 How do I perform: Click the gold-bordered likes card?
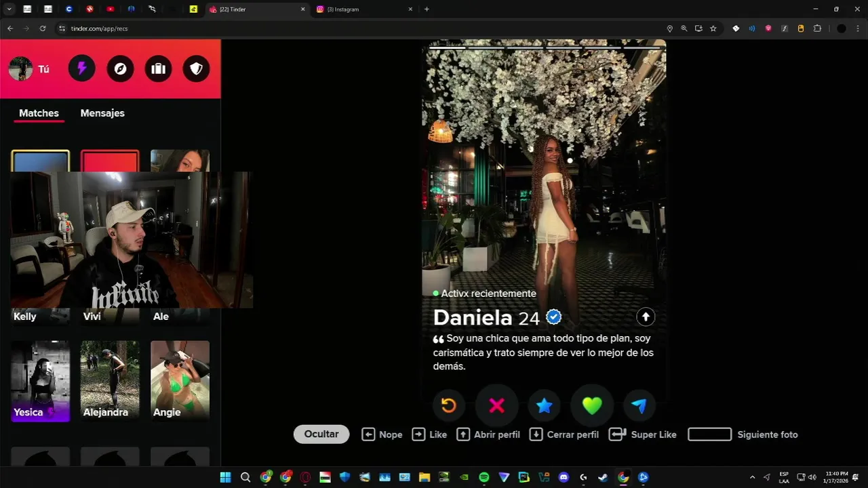pos(40,161)
